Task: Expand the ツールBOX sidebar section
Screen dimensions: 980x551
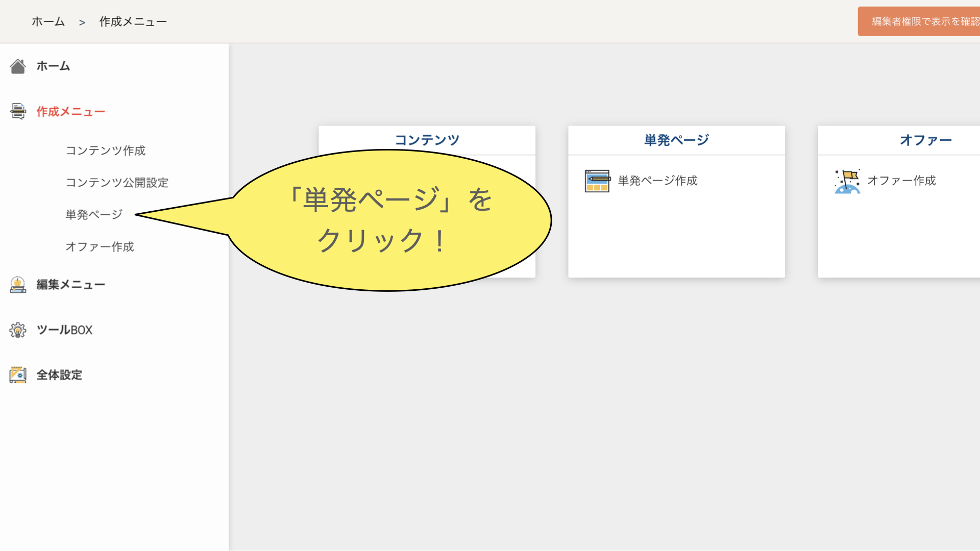Action: click(x=64, y=330)
